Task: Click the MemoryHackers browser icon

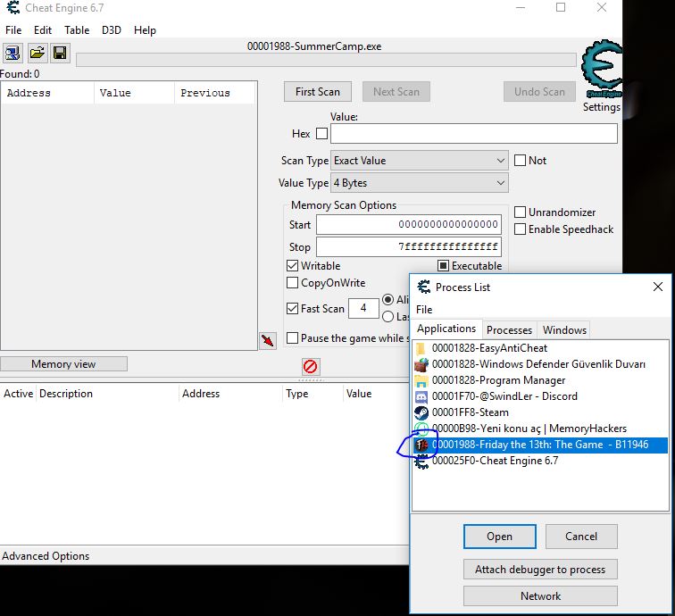Action: [421, 429]
